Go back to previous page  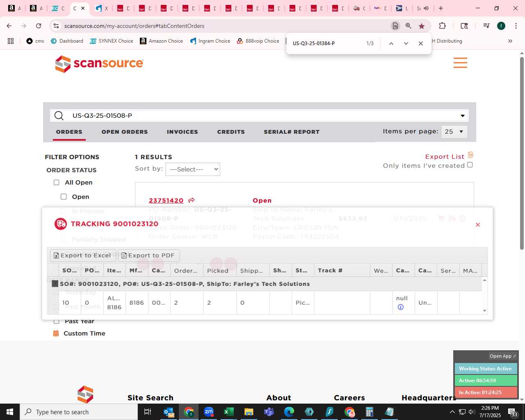coord(9,26)
